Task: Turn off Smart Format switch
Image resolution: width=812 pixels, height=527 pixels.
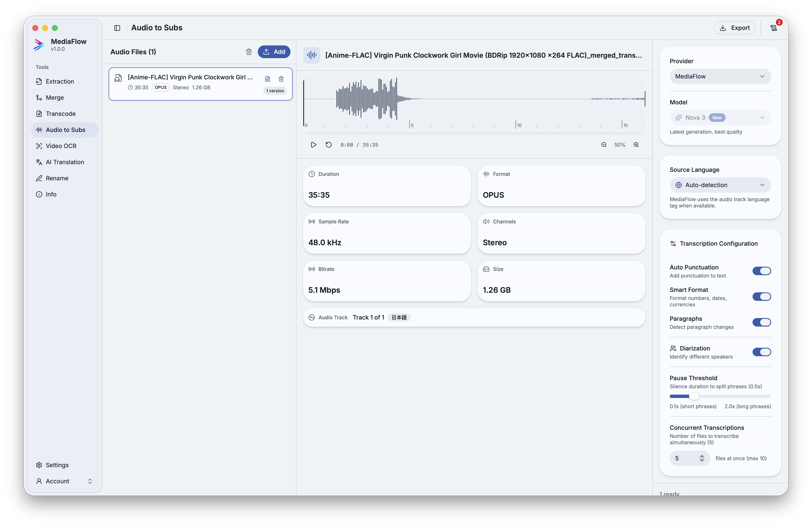Action: 761,297
